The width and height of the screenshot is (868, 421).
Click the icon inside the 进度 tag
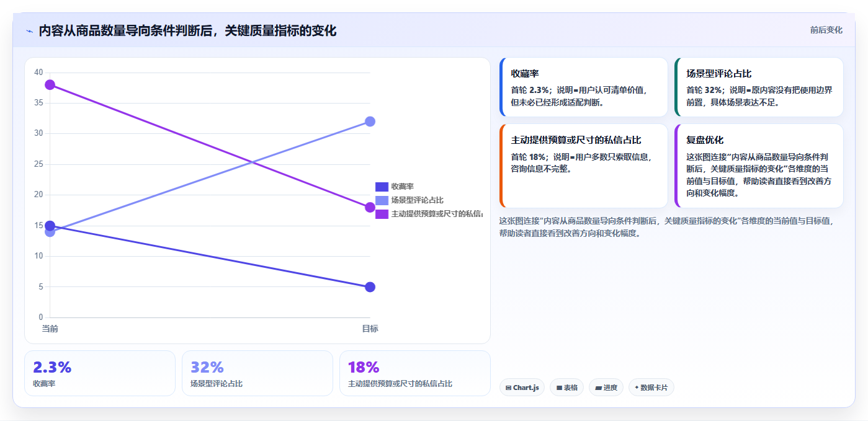598,388
